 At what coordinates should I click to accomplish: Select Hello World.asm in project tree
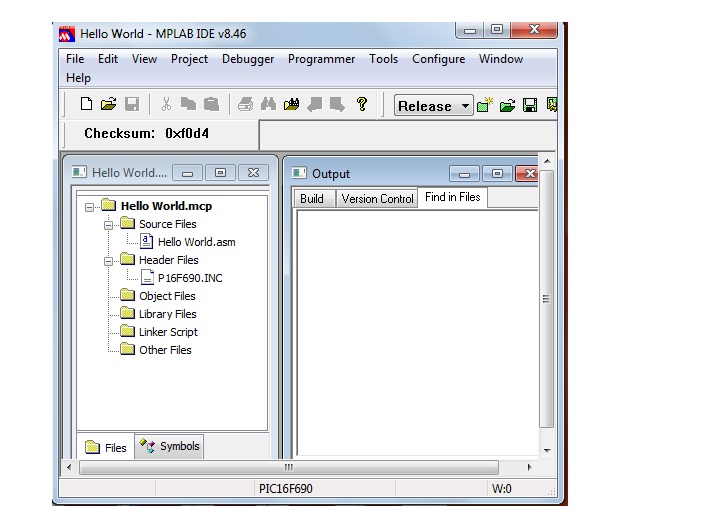click(x=196, y=242)
